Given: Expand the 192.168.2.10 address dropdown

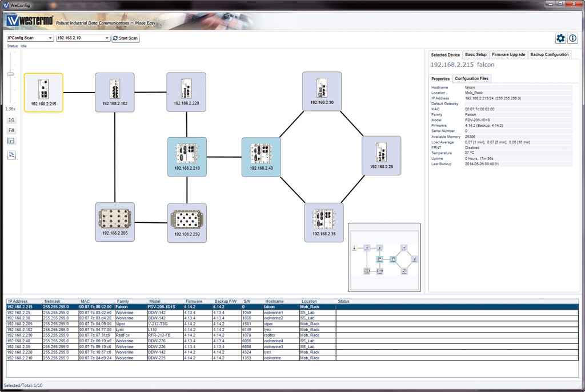Looking at the screenshot, I should pyautogui.click(x=82, y=38).
